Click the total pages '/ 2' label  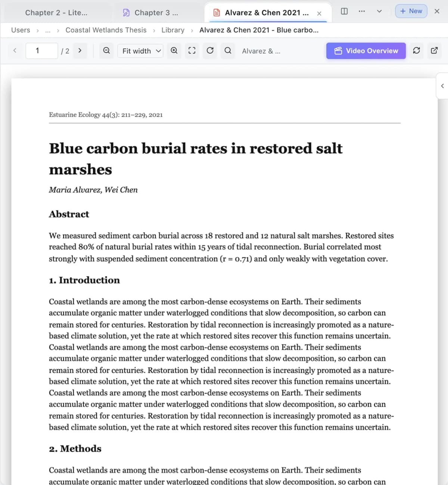click(x=65, y=51)
